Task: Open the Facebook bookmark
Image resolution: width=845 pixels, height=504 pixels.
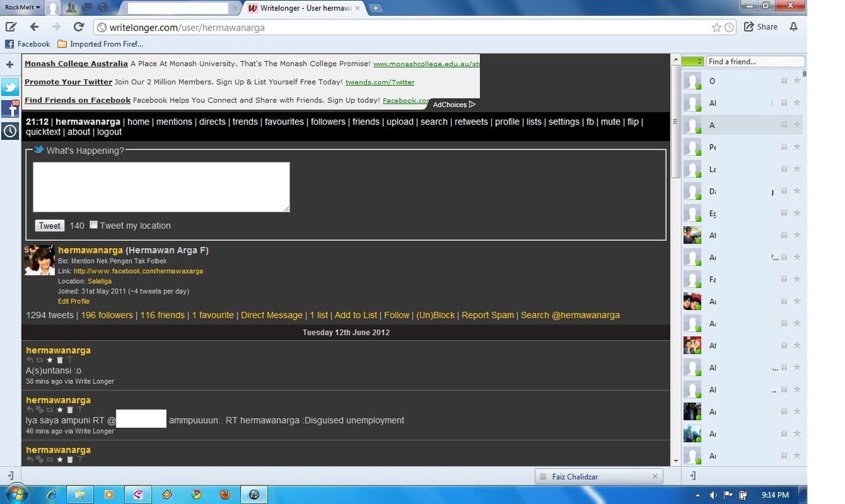Action: pos(27,44)
